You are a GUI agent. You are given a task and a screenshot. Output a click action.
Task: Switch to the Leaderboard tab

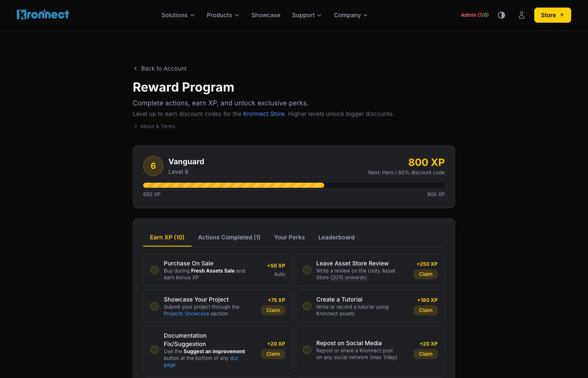click(x=336, y=237)
